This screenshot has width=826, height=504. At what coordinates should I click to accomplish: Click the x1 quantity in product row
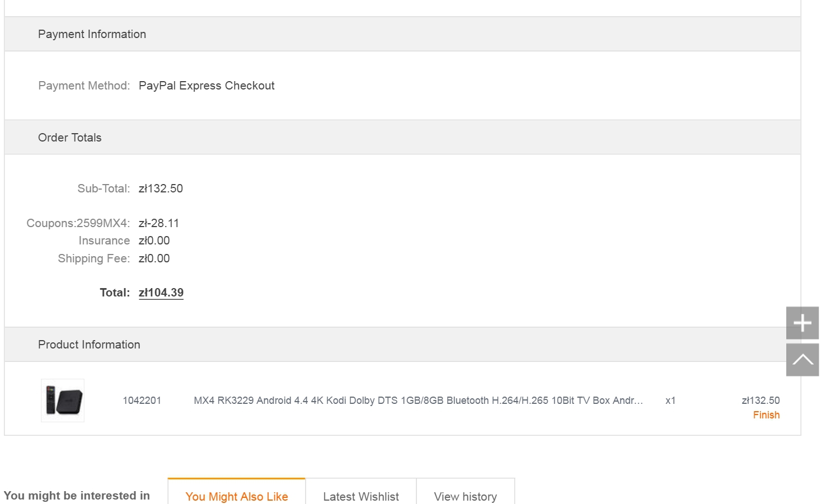670,401
